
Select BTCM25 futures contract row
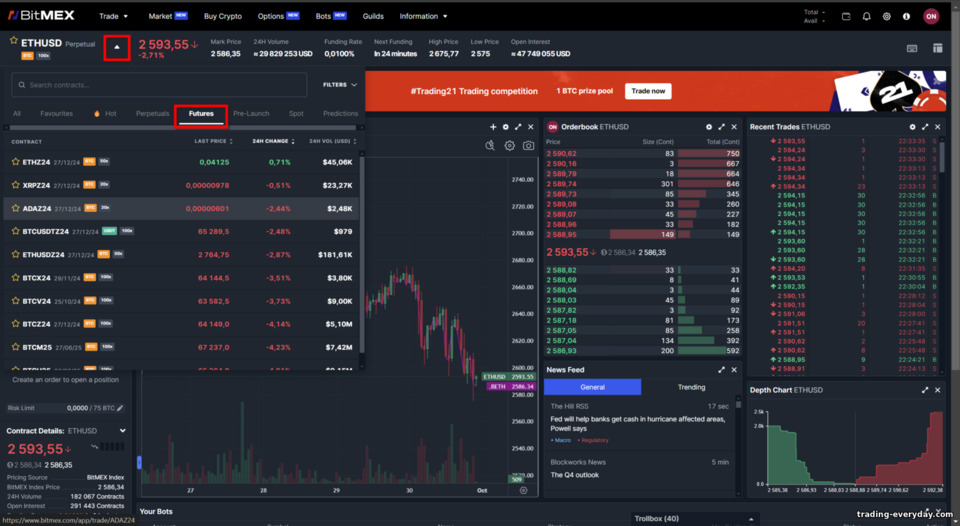[x=181, y=347]
